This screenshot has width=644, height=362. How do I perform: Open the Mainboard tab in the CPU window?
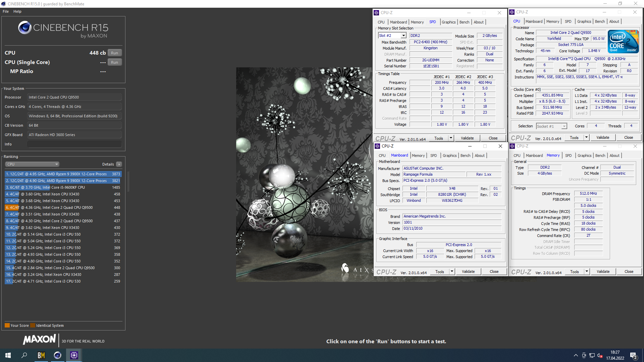534,21
